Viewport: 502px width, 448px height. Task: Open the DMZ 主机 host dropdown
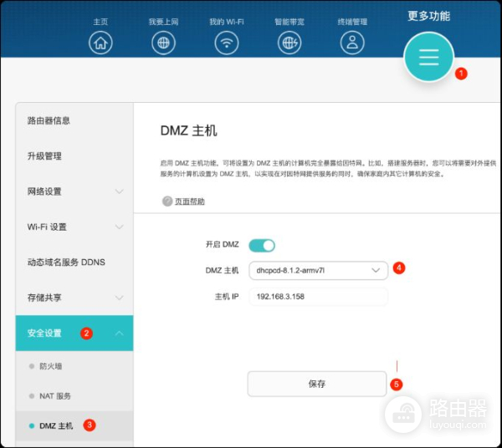319,271
